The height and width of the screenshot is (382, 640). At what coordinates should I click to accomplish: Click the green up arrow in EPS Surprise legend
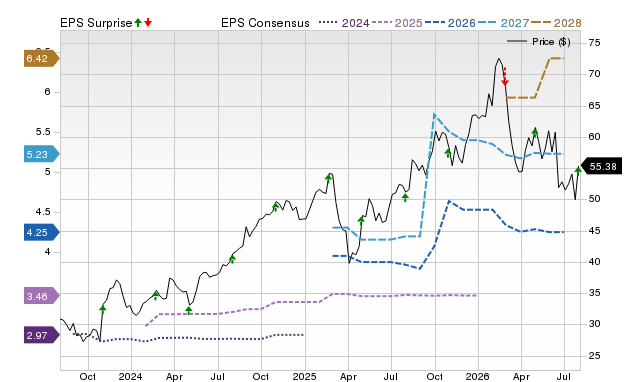[138, 22]
